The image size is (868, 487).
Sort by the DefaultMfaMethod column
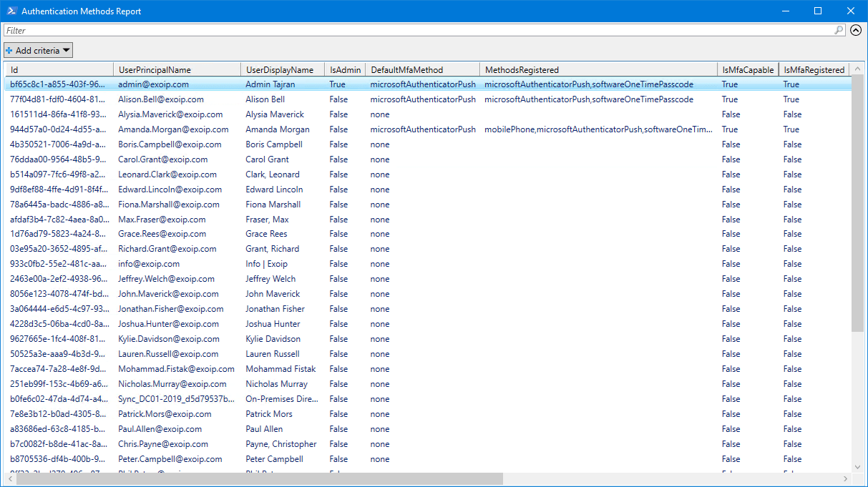tap(422, 70)
